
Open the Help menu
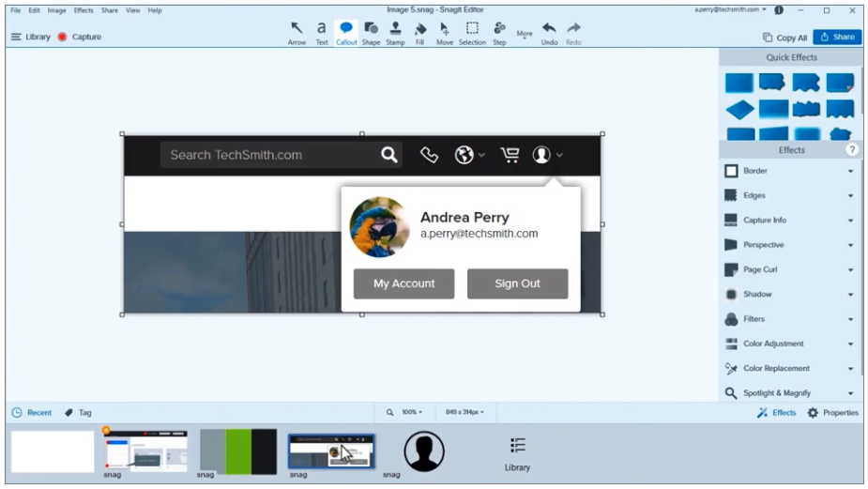[x=155, y=10]
